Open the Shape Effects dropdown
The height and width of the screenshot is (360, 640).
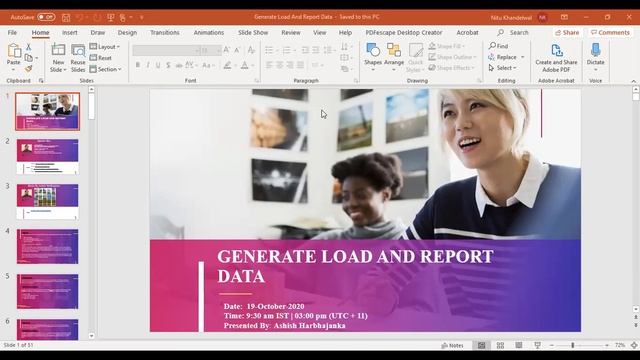[x=451, y=68]
